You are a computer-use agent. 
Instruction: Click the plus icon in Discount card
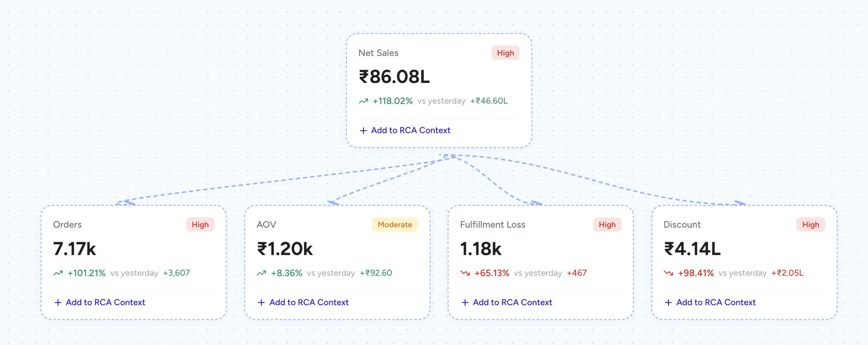pos(668,302)
